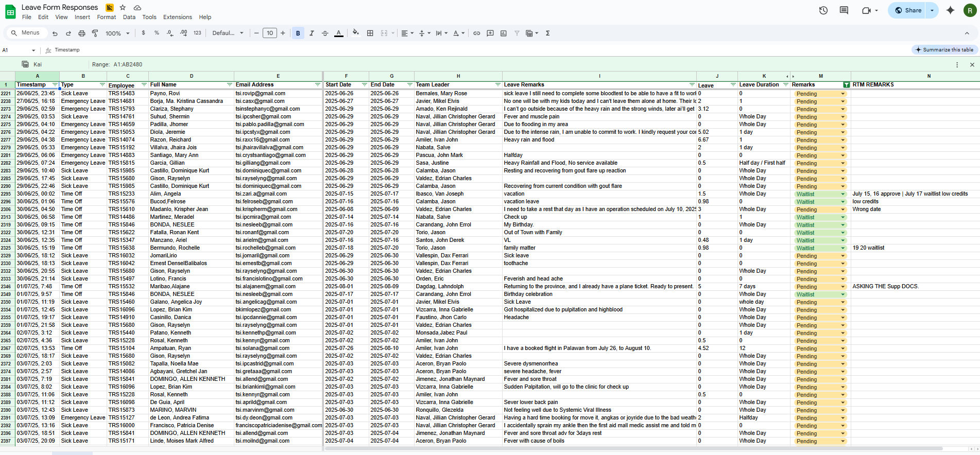This screenshot has width=980, height=455.
Task: Open text wrapping dropdown
Action: (441, 33)
